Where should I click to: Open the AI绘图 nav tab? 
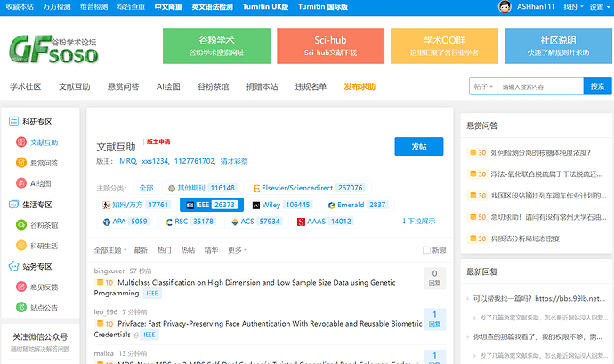(168, 86)
